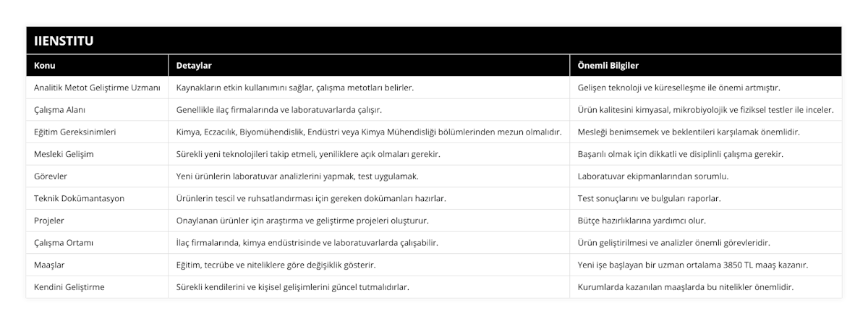
Task: Click the cell reading Test sonuçlarını ve bulguları raporlar
Action: [x=650, y=198]
